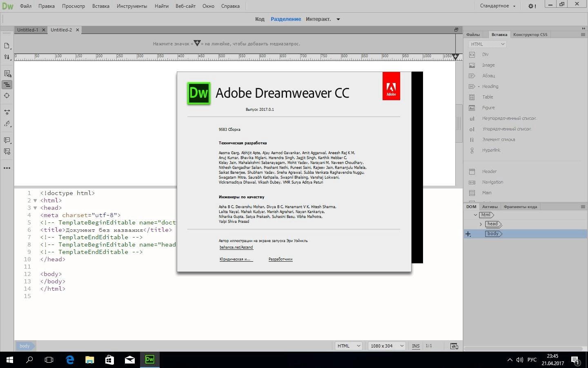588x368 pixels.
Task: Close the Untitled-2 tab
Action: coord(77,30)
